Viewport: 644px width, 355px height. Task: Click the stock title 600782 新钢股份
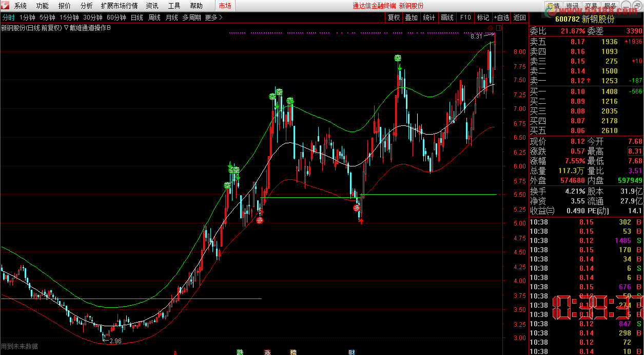[x=585, y=19]
